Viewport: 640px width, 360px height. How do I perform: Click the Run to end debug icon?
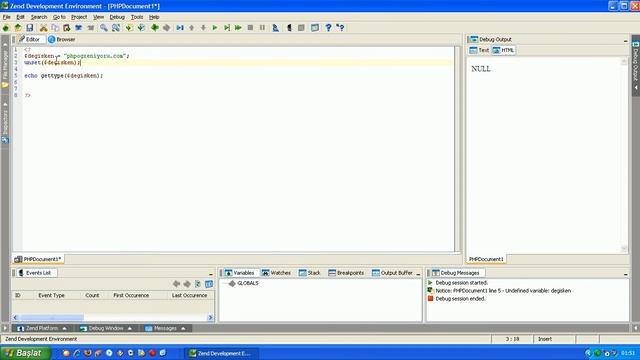227,28
